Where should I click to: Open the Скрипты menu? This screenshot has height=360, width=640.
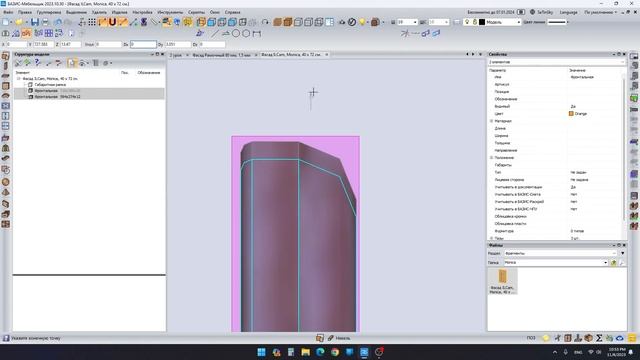point(196,12)
